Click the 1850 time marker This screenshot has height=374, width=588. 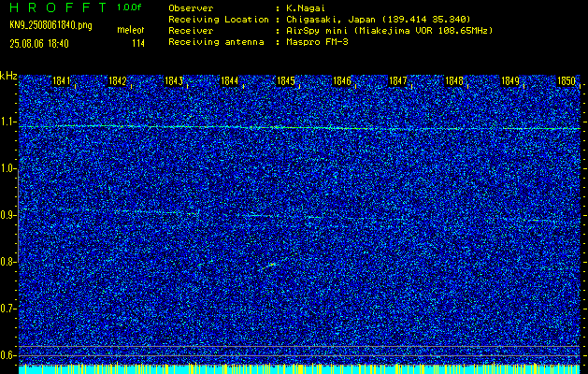[566, 81]
